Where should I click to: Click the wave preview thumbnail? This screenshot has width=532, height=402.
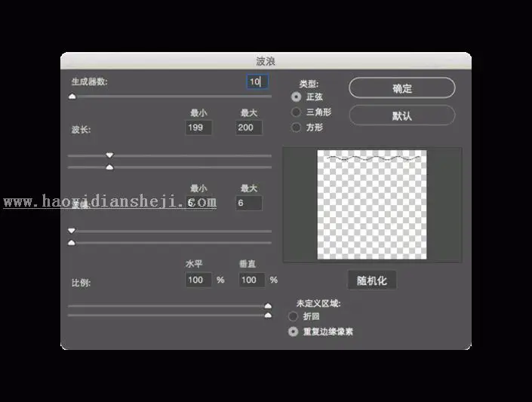pos(372,204)
